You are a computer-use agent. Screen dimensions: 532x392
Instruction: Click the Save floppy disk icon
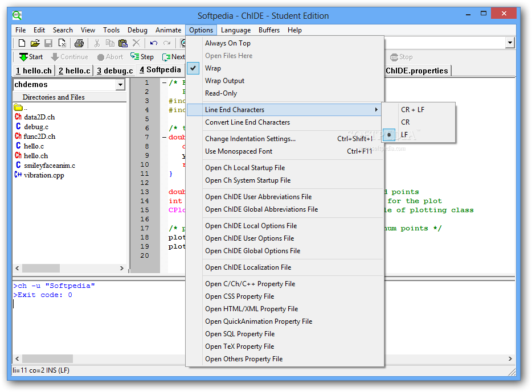[48, 43]
